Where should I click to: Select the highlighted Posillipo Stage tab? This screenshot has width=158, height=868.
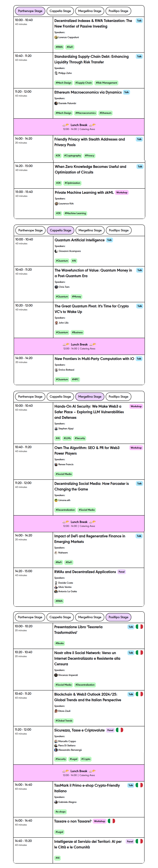(x=118, y=617)
